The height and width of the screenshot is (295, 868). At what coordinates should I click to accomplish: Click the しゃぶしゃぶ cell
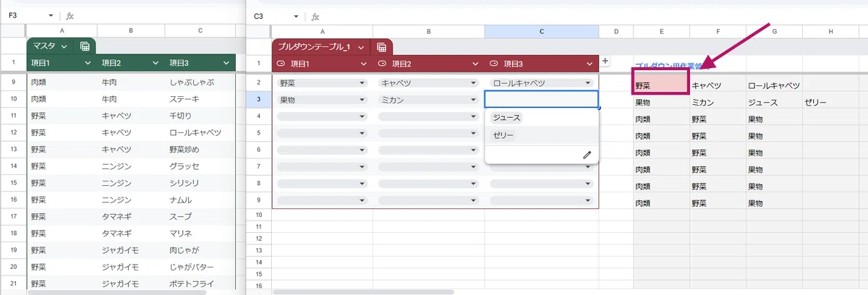pos(200,82)
